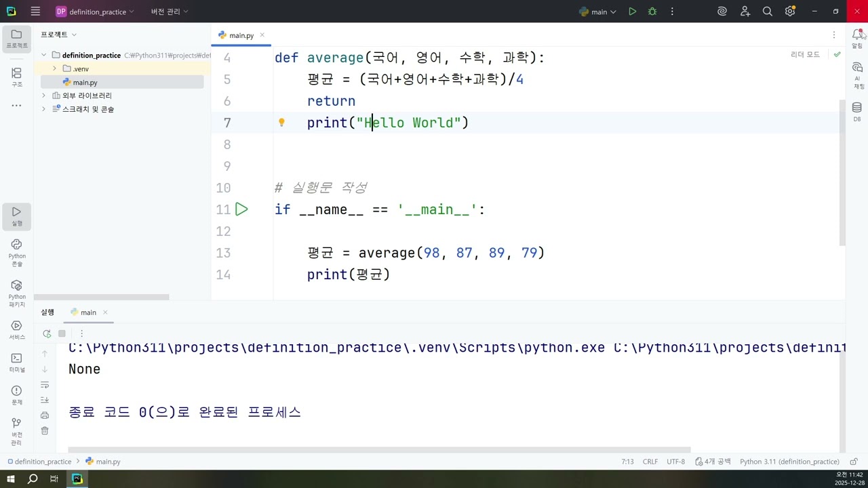This screenshot has height=488, width=868.
Task: Click main.py breadcrumb in status bar
Action: (x=103, y=462)
